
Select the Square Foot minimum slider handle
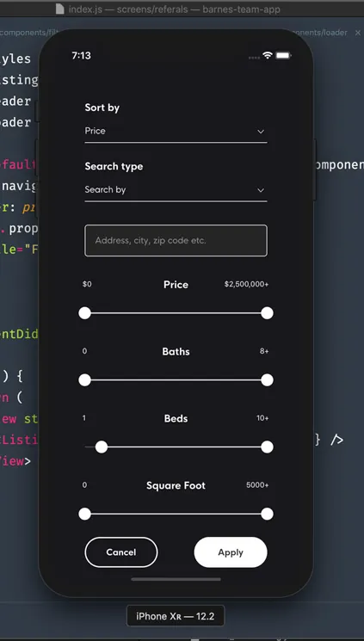coord(84,514)
